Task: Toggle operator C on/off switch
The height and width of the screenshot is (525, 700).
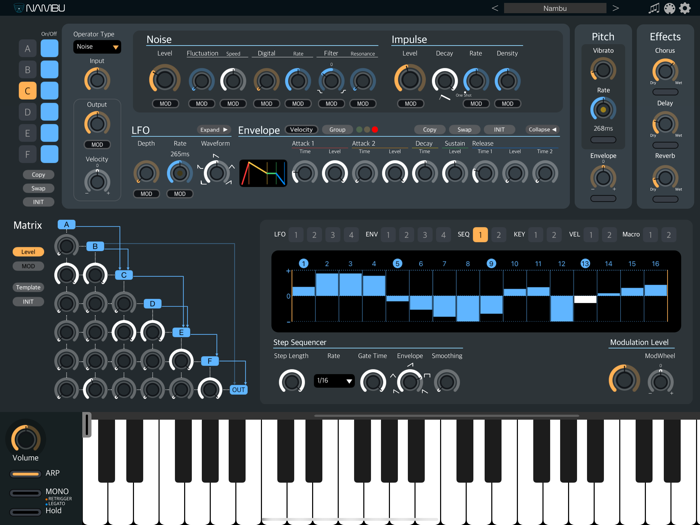Action: (49, 91)
